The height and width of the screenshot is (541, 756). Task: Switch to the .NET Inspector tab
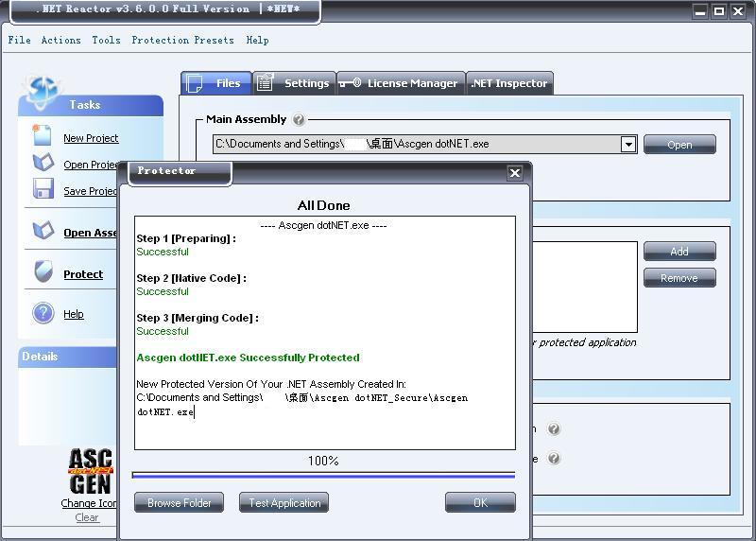point(509,83)
